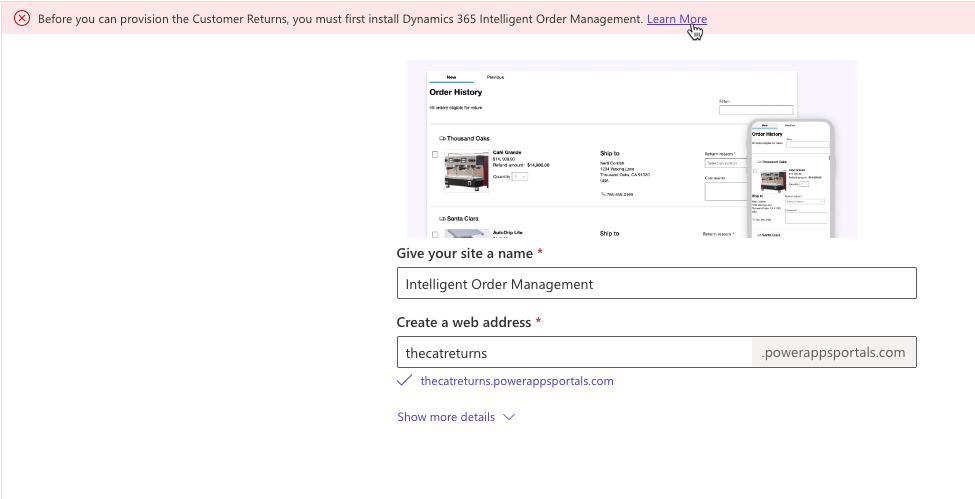Open the Learn More link in error banner
The image size is (975, 499).
[x=677, y=19]
